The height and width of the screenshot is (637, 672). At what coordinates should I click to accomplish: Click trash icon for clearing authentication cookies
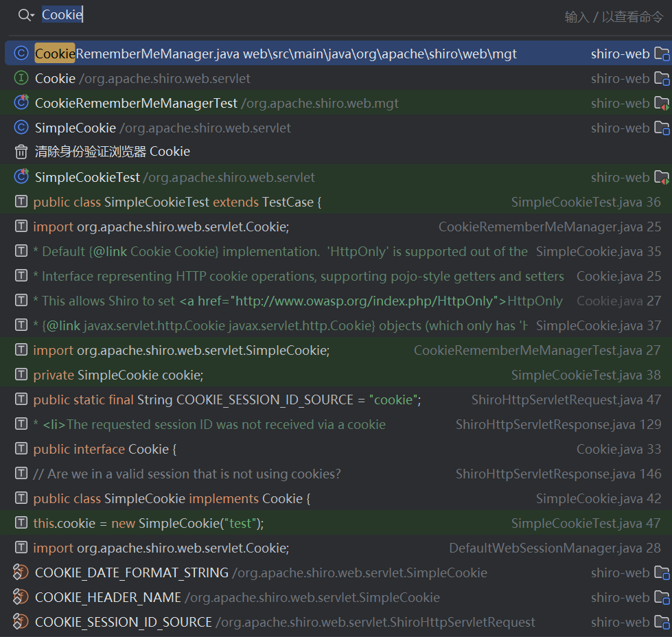[21, 152]
